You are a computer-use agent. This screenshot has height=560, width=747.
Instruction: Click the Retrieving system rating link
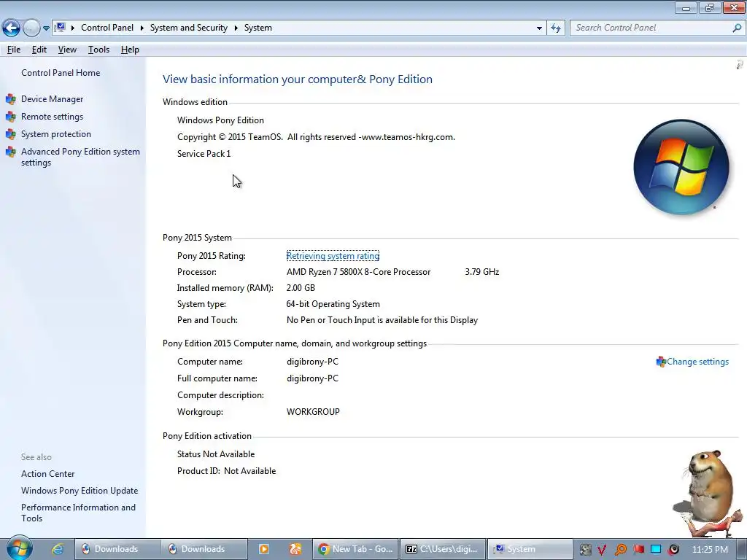click(333, 256)
